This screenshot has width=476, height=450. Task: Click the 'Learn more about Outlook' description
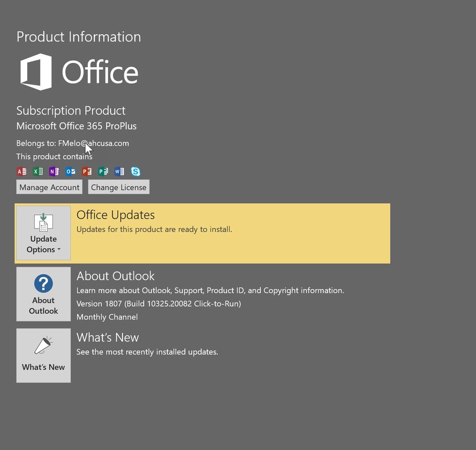pos(210,290)
